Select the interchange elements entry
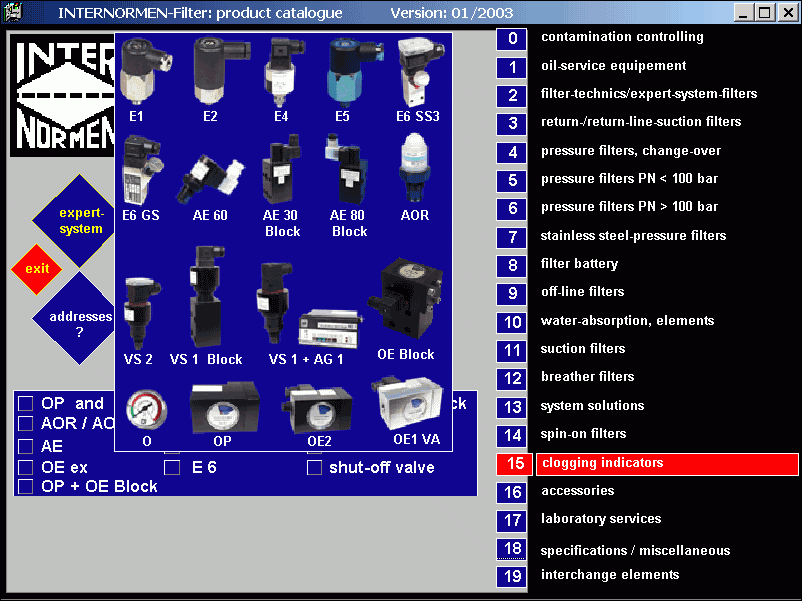This screenshot has width=802, height=601. click(610, 575)
